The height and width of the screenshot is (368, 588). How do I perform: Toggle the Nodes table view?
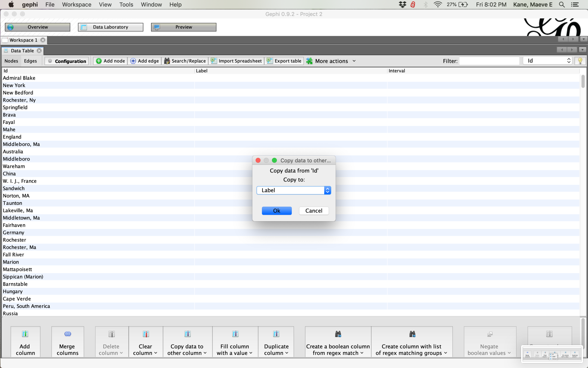(11, 61)
